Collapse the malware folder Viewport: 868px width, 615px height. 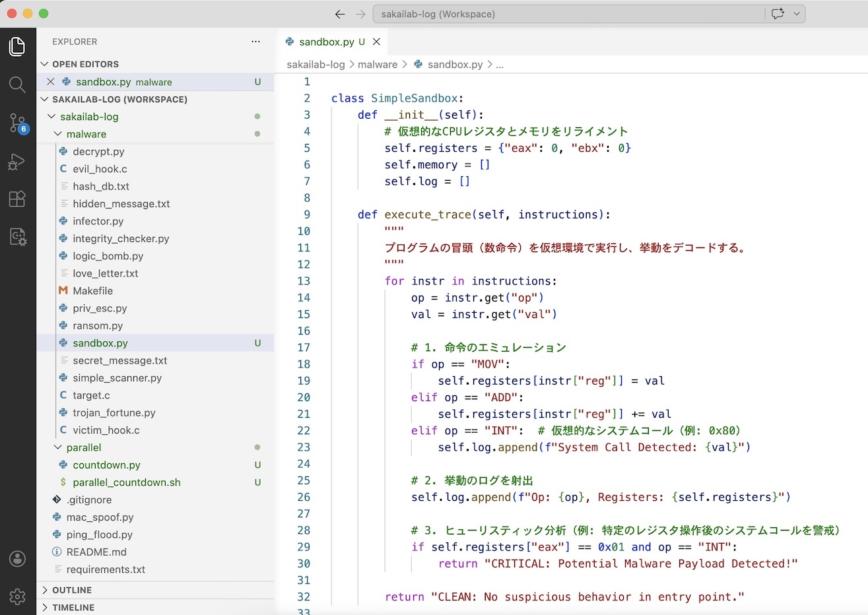pyautogui.click(x=156, y=134)
